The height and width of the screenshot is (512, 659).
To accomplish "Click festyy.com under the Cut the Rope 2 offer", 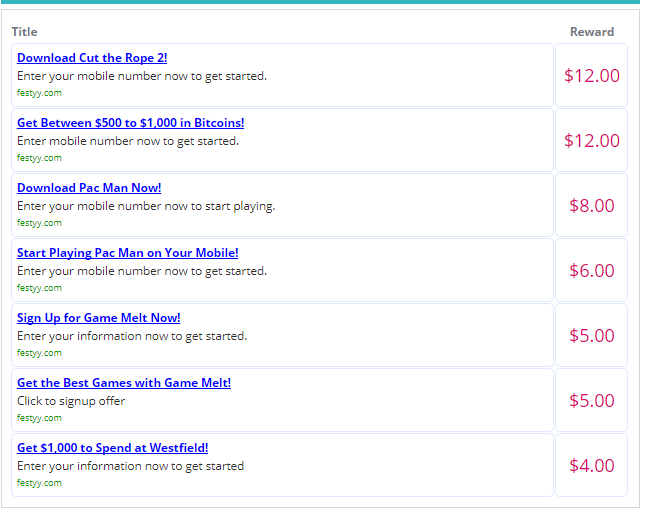I will tap(39, 93).
